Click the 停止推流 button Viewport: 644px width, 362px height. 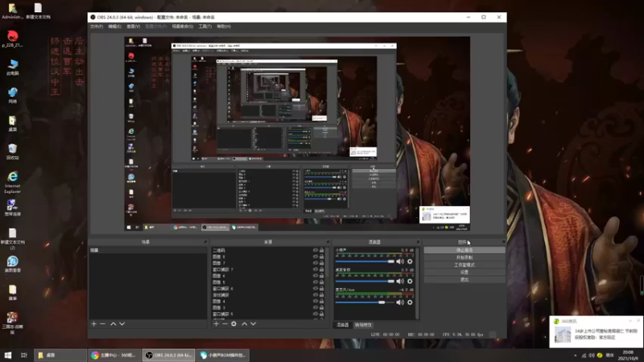464,250
